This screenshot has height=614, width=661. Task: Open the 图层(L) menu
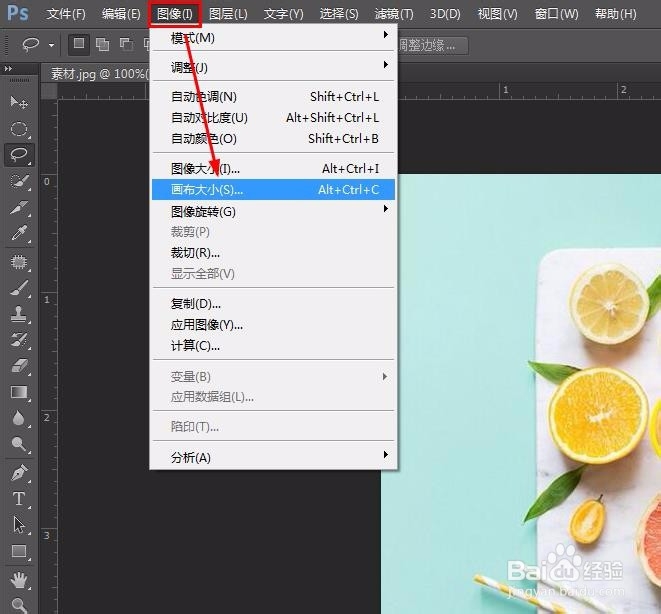pyautogui.click(x=228, y=14)
